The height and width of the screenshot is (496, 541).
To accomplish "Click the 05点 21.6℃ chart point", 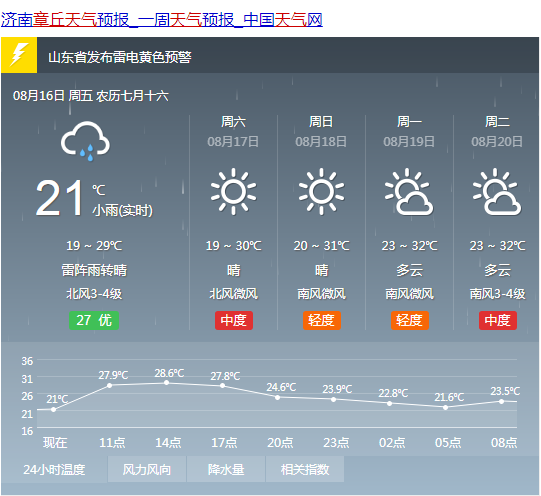I will pyautogui.click(x=445, y=407).
